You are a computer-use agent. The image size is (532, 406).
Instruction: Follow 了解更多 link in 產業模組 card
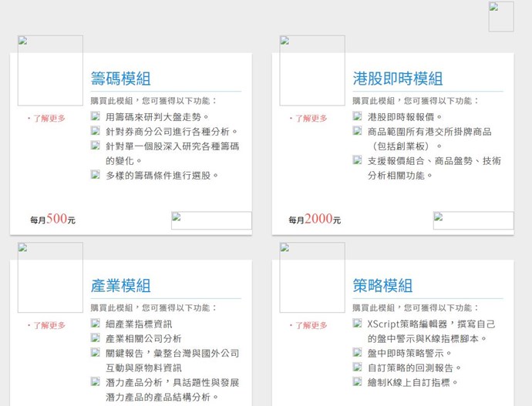tap(49, 325)
